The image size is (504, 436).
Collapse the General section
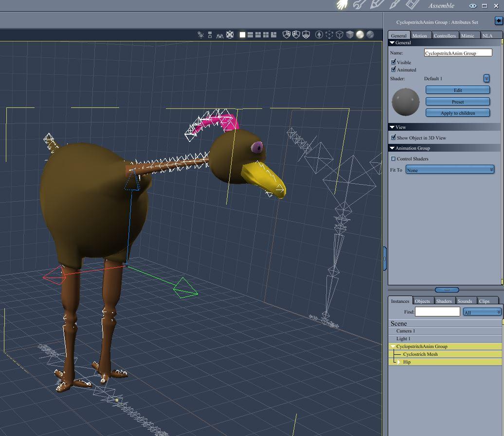pos(392,42)
